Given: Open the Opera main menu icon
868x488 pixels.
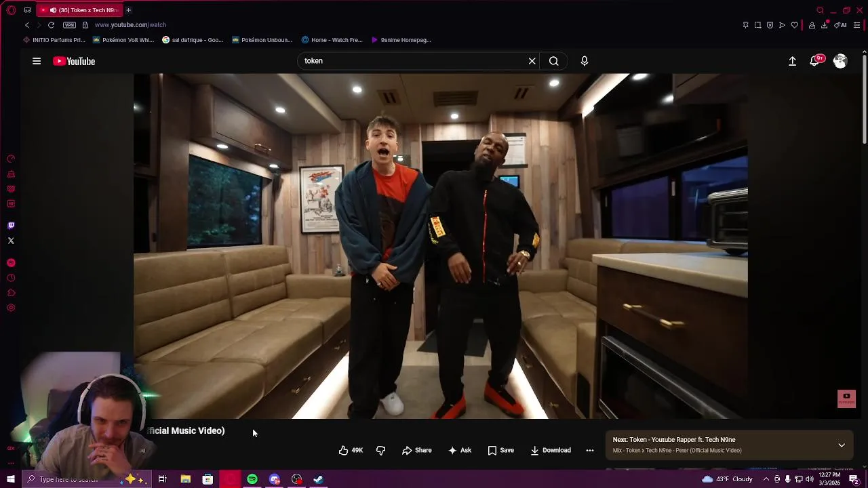Looking at the screenshot, I should click(11, 10).
